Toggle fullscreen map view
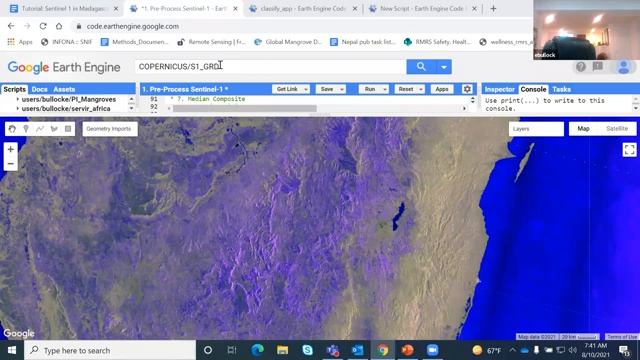640x360 pixels. click(x=629, y=149)
